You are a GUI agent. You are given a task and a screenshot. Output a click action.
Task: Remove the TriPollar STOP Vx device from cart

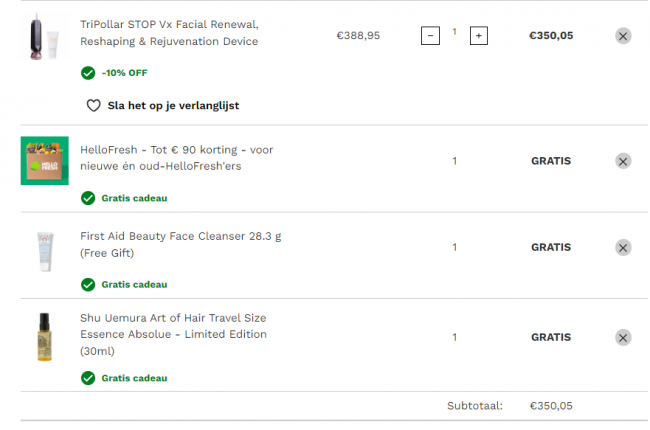[623, 36]
